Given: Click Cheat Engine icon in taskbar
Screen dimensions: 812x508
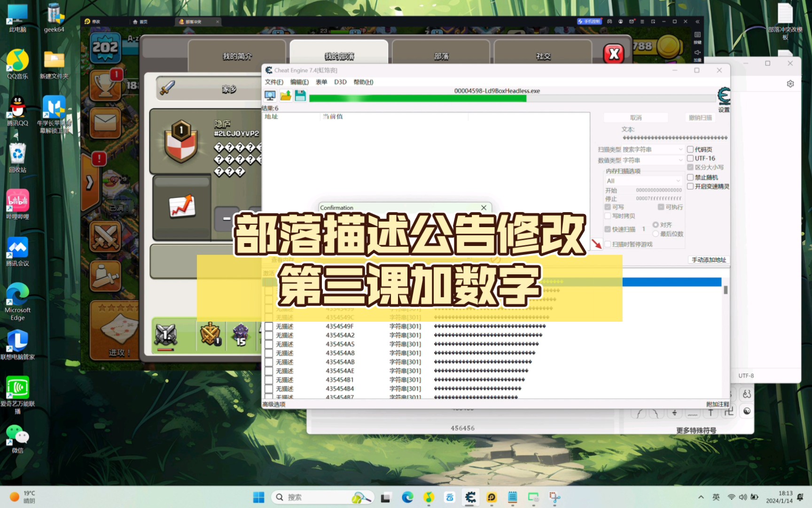Looking at the screenshot, I should tap(470, 497).
